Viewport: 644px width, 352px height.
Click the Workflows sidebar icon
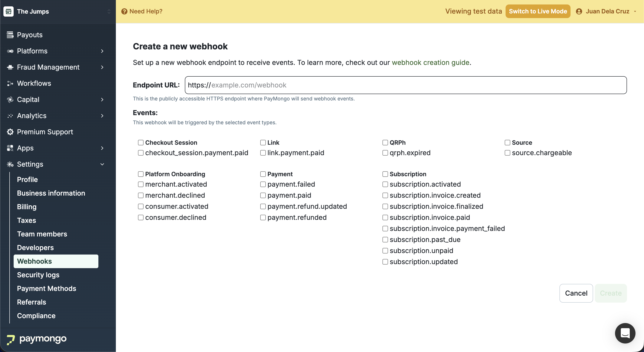[x=10, y=83]
